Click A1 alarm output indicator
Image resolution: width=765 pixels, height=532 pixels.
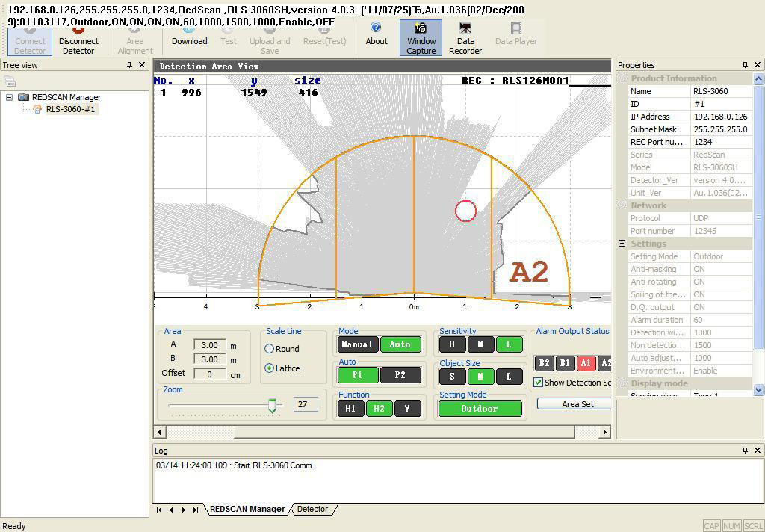(x=586, y=363)
